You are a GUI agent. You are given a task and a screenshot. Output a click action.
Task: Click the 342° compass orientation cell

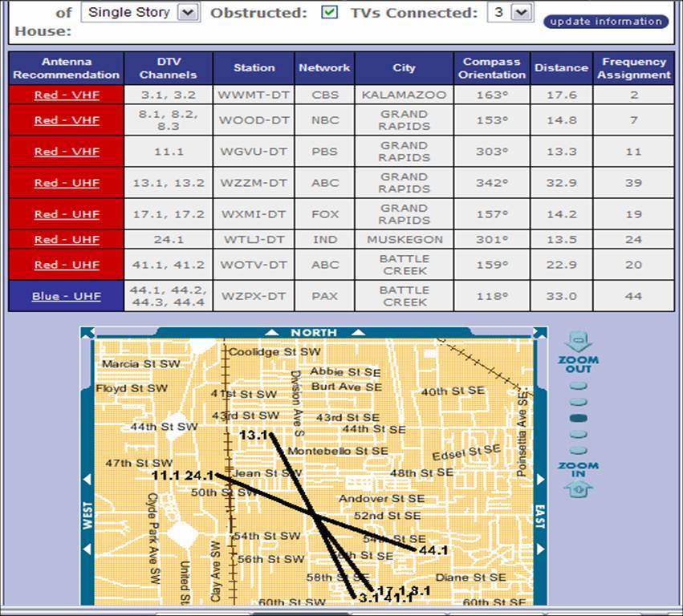(x=492, y=183)
